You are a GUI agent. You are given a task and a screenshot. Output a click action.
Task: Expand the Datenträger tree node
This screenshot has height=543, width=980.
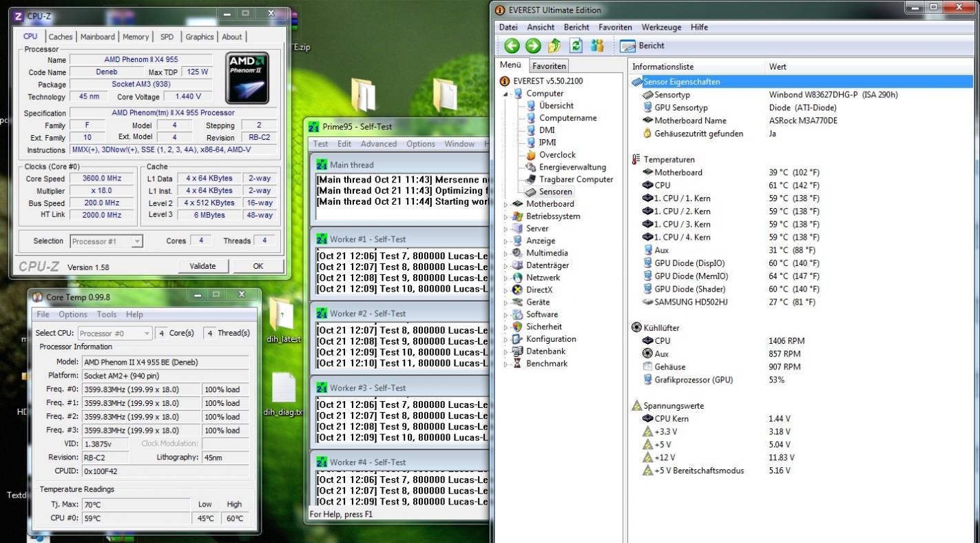click(x=506, y=265)
